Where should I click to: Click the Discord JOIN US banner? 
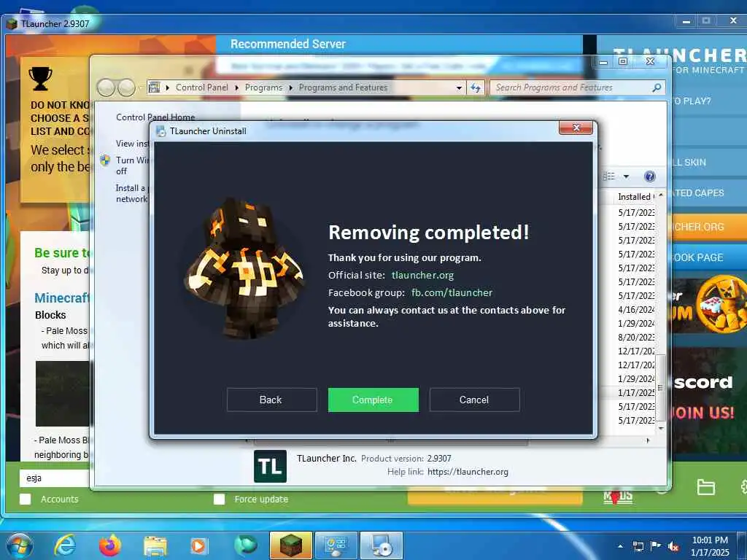tap(708, 399)
